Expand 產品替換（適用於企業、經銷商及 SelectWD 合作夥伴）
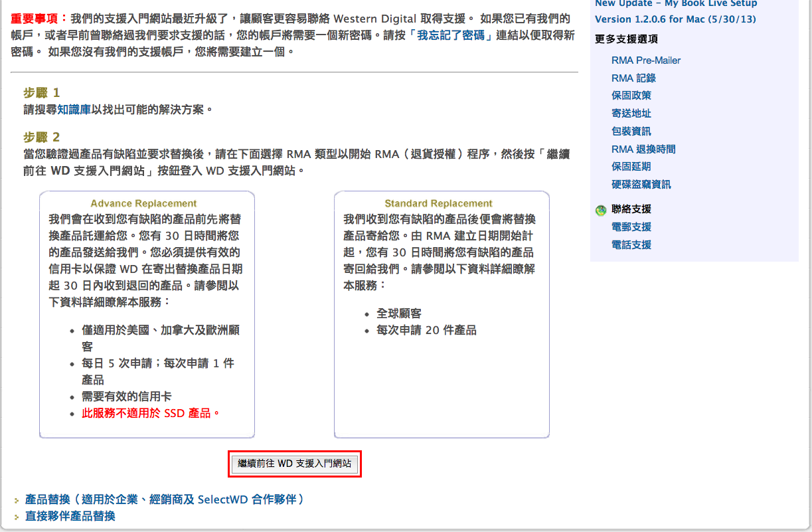 pyautogui.click(x=165, y=499)
